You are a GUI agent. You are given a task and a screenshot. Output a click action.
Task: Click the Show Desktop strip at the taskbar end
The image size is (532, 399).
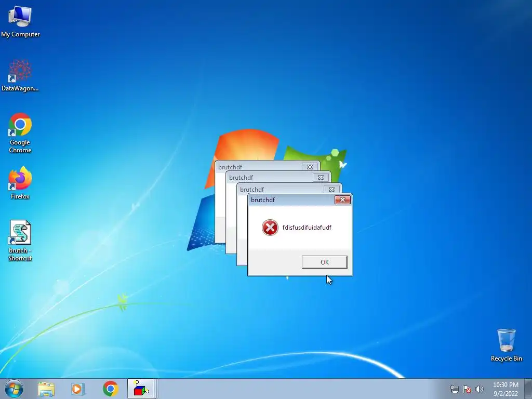pyautogui.click(x=528, y=389)
